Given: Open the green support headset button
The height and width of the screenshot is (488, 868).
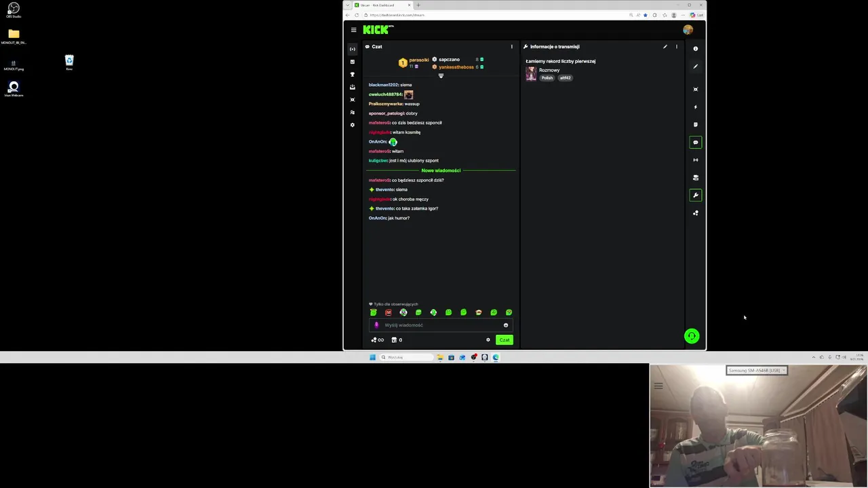Looking at the screenshot, I should point(692,336).
